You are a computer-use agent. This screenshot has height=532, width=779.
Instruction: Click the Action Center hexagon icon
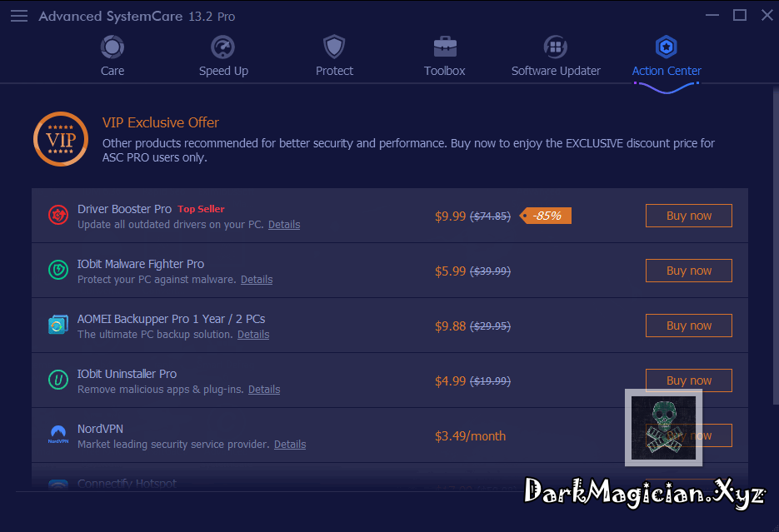[x=667, y=47]
